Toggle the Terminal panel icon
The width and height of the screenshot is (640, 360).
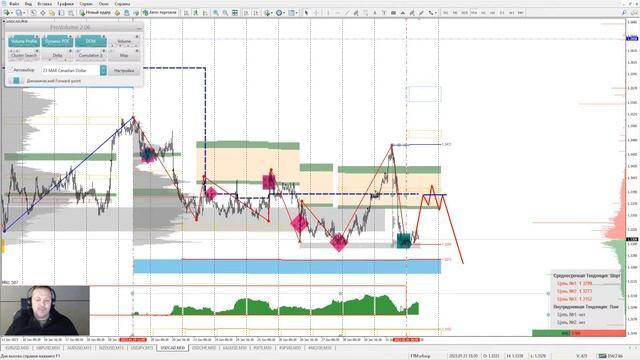click(x=61, y=13)
